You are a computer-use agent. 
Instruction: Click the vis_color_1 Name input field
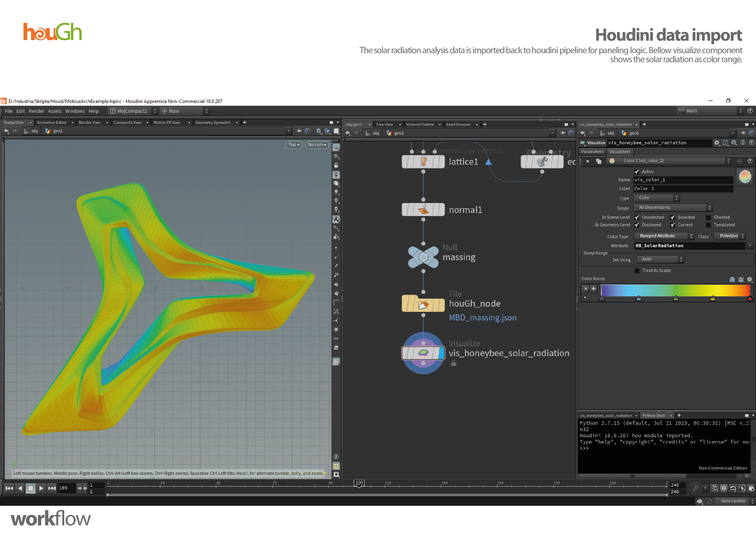(683, 180)
